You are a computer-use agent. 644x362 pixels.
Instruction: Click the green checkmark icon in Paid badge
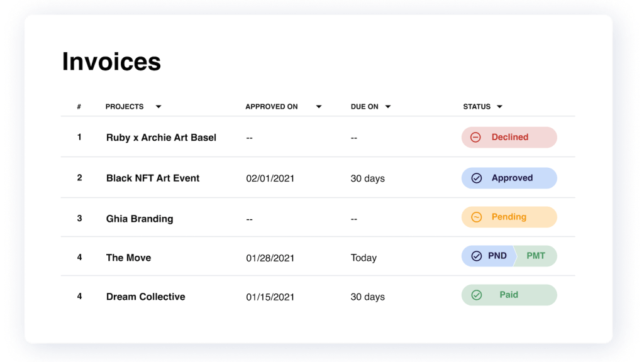tap(477, 295)
